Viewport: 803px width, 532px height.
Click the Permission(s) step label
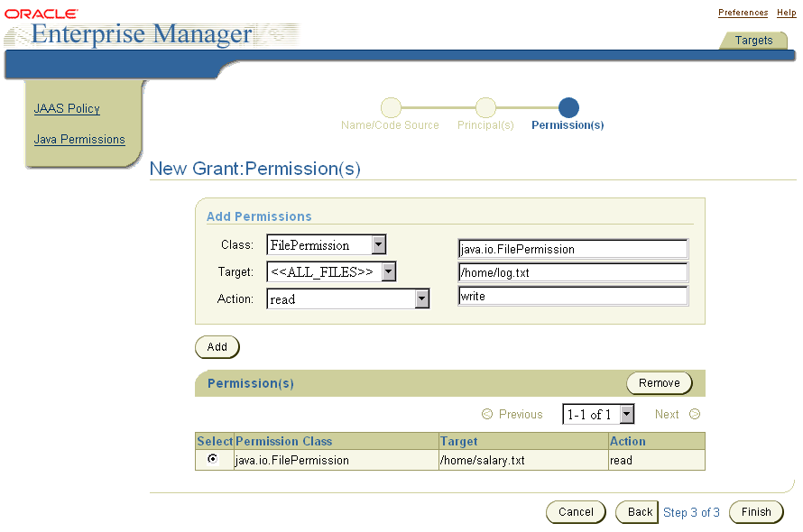tap(568, 125)
